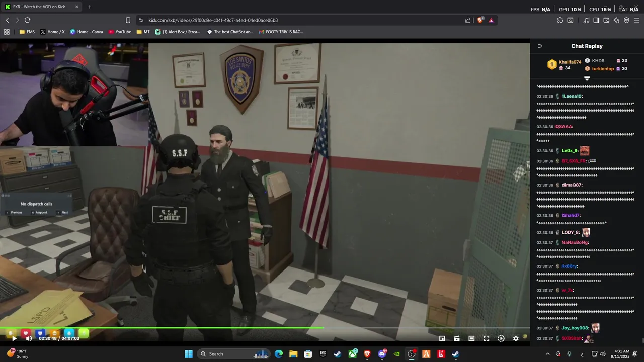Click leaderboard user KHD6

point(598,61)
